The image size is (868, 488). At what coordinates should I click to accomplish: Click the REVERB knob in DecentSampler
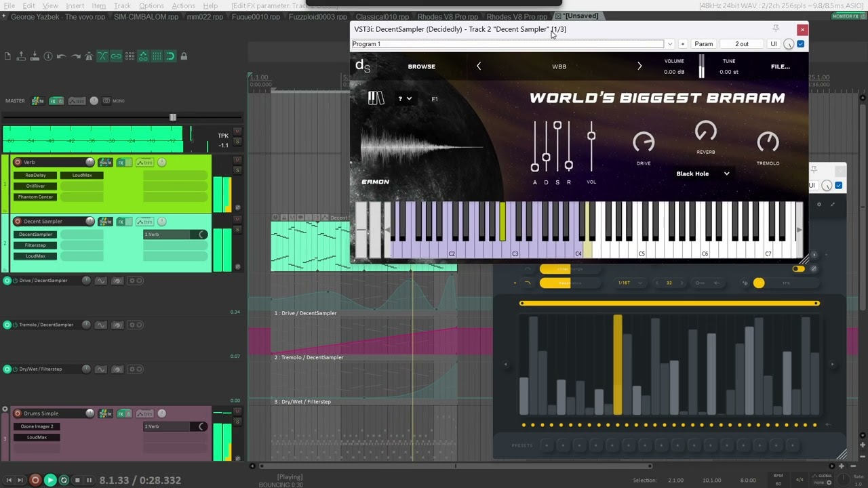click(705, 131)
